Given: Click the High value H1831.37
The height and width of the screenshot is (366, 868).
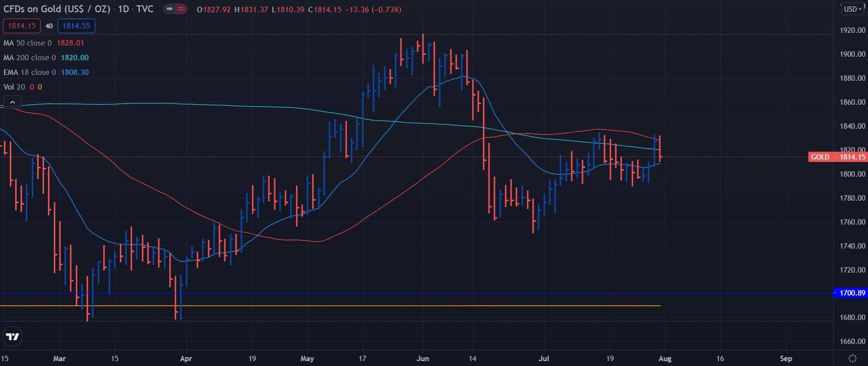Looking at the screenshot, I should pos(251,10).
